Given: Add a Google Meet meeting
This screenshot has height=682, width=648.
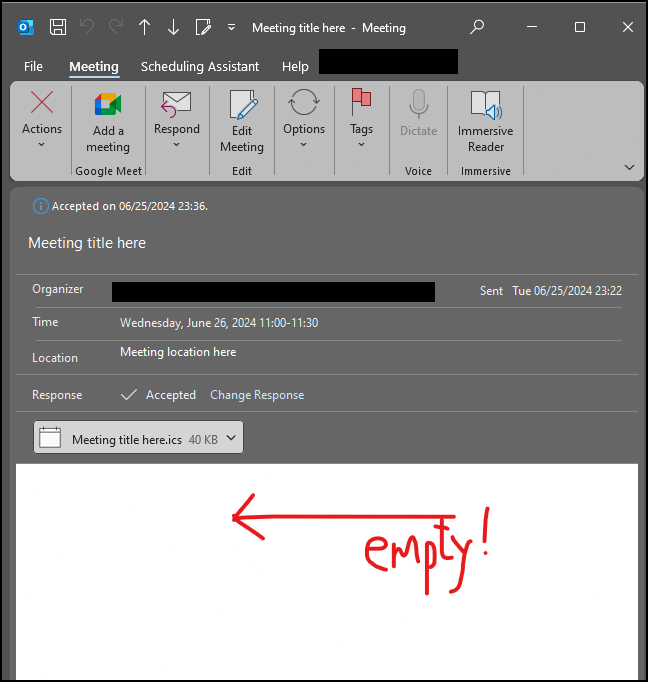Looking at the screenshot, I should coord(108,122).
